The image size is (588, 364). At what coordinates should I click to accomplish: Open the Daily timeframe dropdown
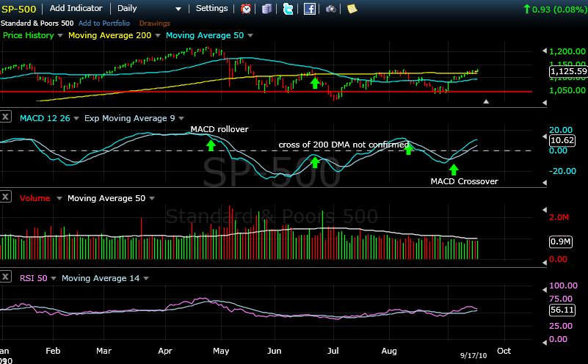point(149,9)
